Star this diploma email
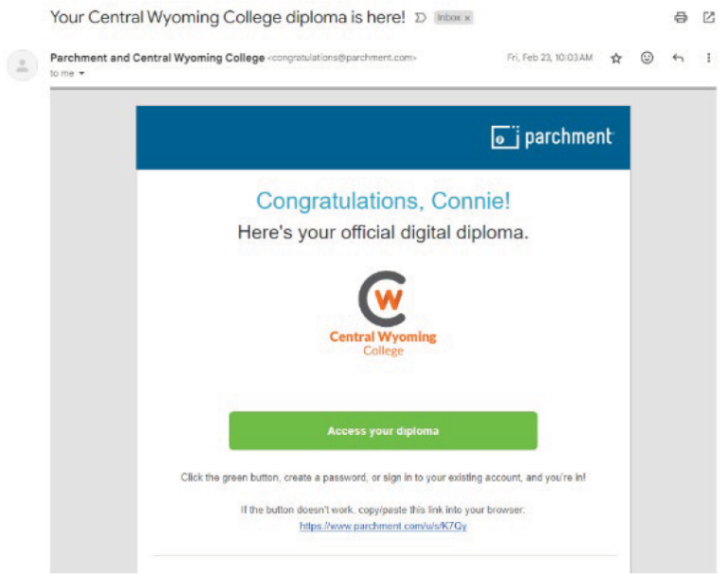 coord(616,58)
